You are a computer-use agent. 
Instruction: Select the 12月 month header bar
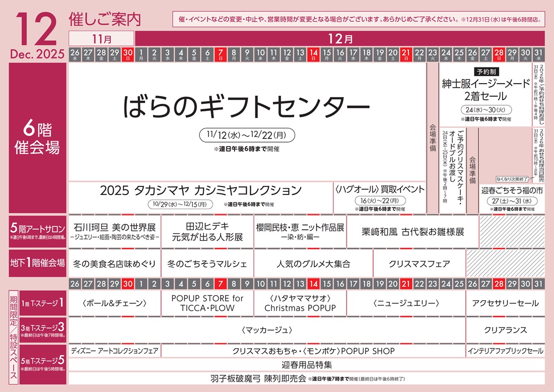pos(339,38)
